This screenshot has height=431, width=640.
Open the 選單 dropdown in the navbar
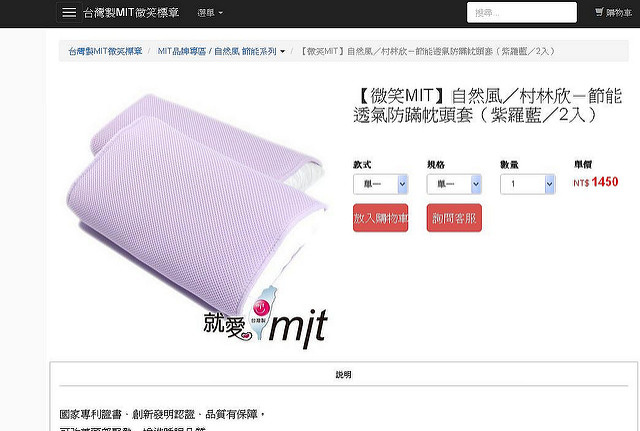tap(210, 13)
